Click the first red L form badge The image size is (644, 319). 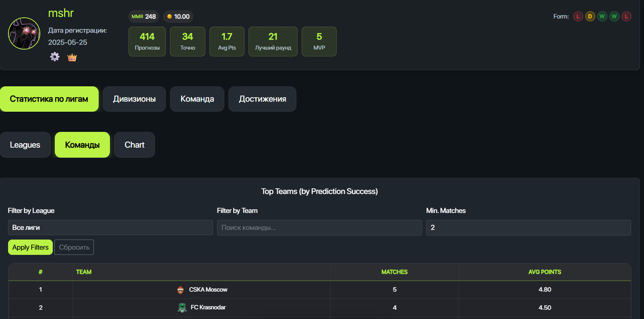click(578, 17)
